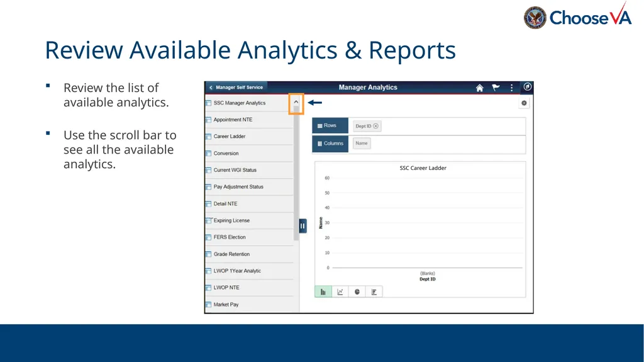Click the Home icon in Manager Analytics header
644x362 pixels.
479,88
